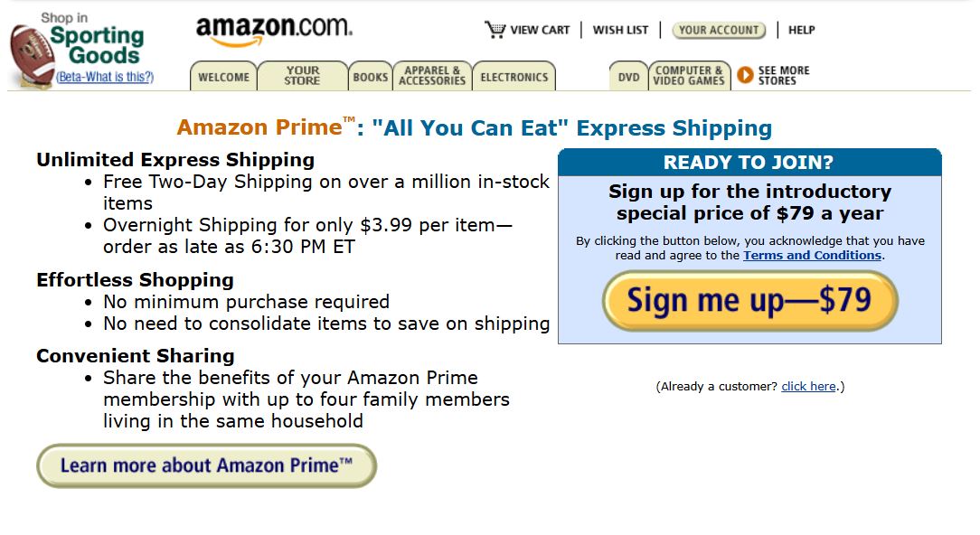This screenshot has height=535, width=980.
Task: Switch to the Books tab
Action: point(370,78)
